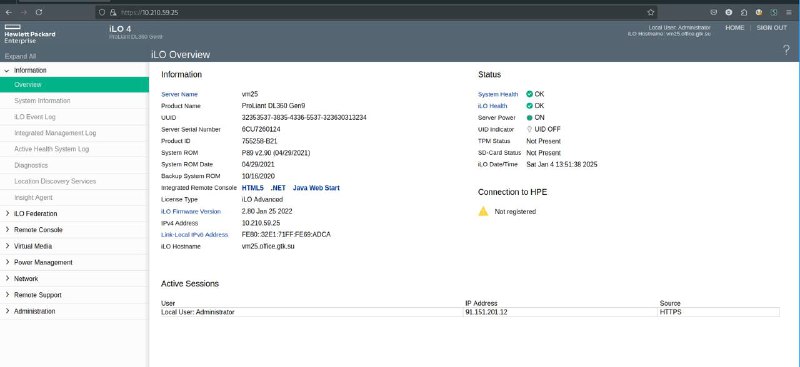Viewport: 800px width, 367px height.
Task: Click the SIGN OUT link
Action: [x=771, y=28]
